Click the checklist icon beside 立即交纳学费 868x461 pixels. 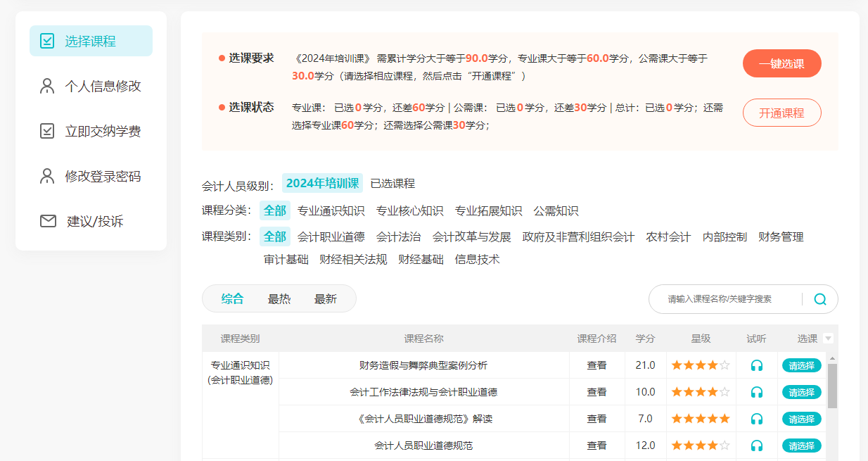pyautogui.click(x=47, y=131)
